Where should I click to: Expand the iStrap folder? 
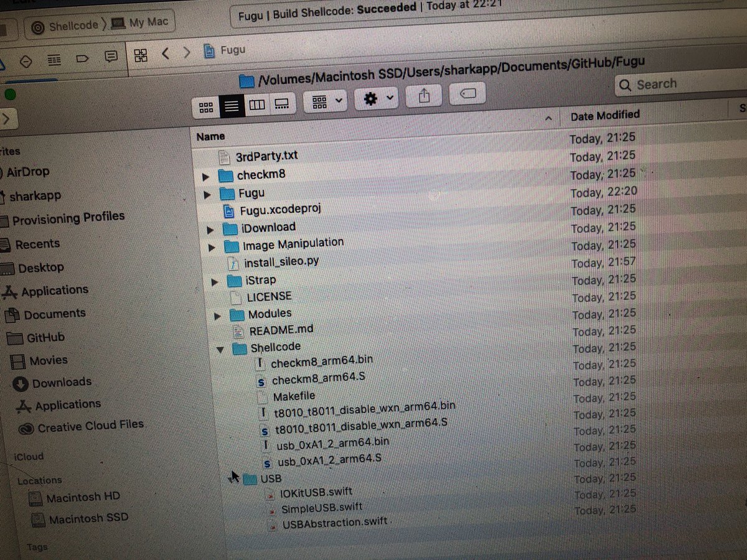[x=216, y=282]
